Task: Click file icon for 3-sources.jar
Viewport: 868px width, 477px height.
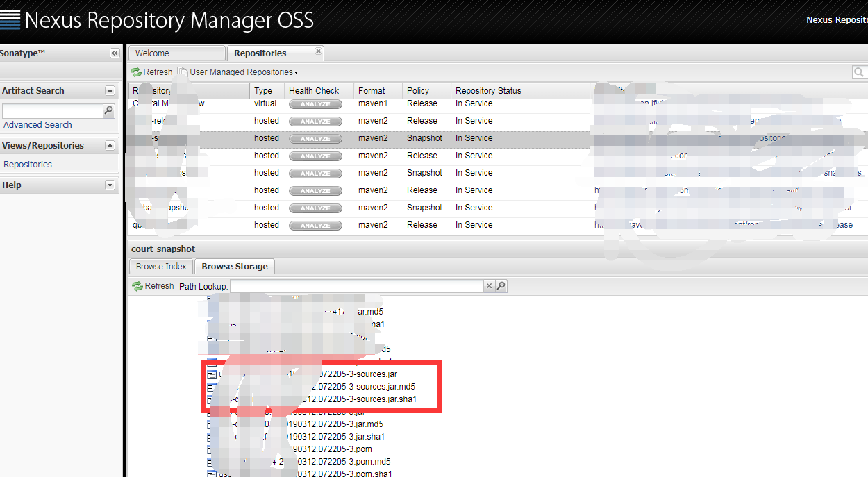Action: [212, 374]
